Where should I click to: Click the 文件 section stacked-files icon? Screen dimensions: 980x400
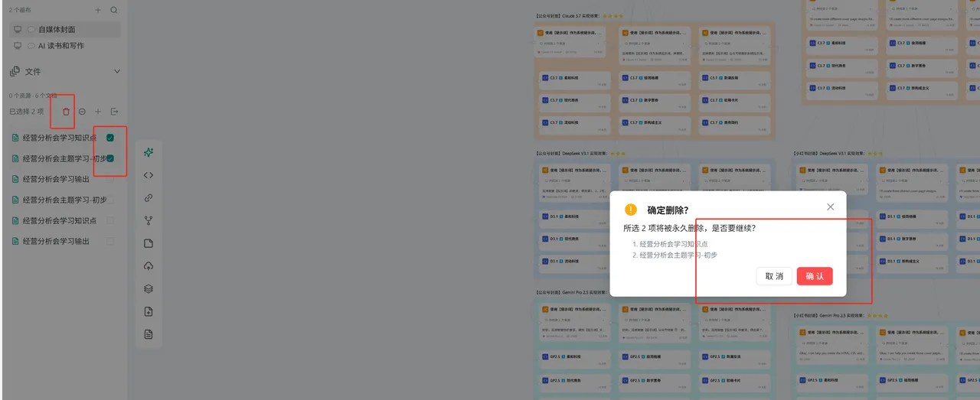(15, 71)
